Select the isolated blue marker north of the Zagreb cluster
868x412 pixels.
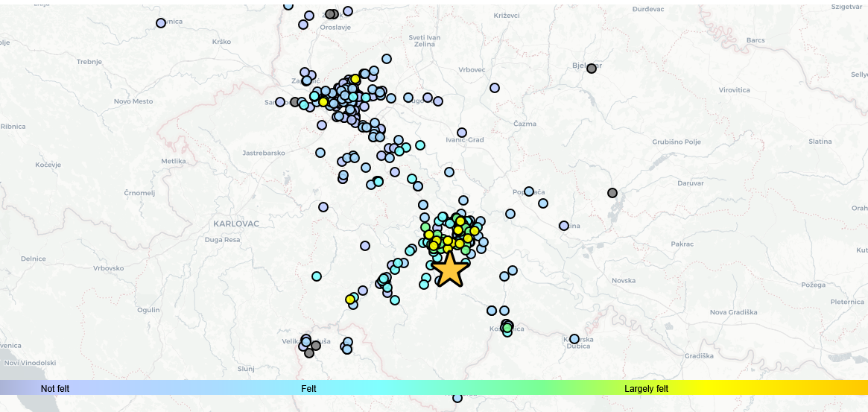point(387,59)
